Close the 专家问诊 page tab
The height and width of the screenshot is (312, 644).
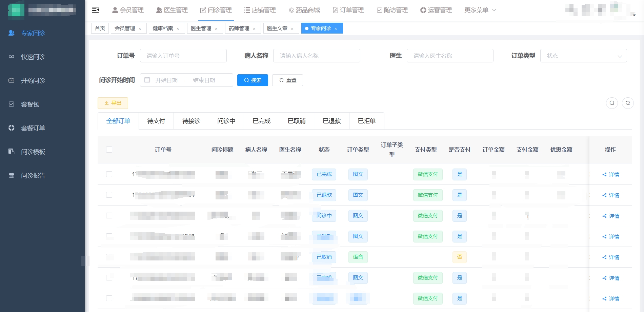[336, 29]
